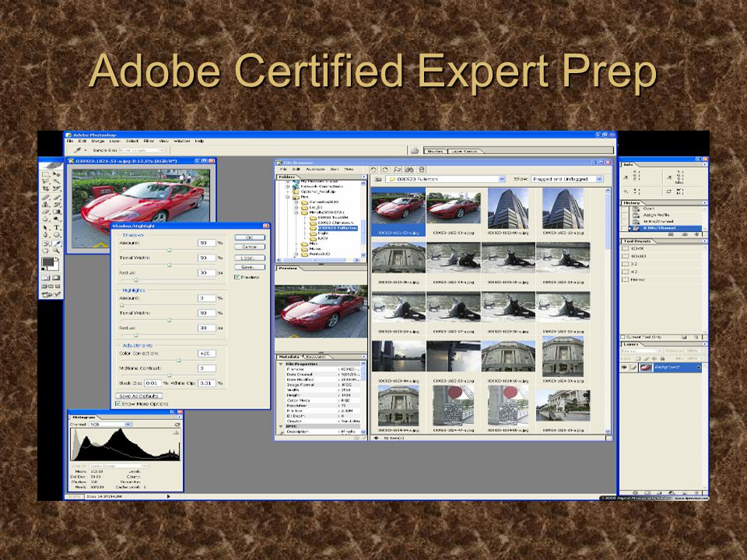Click the Shadows Tonal Width slider handle

click(169, 264)
